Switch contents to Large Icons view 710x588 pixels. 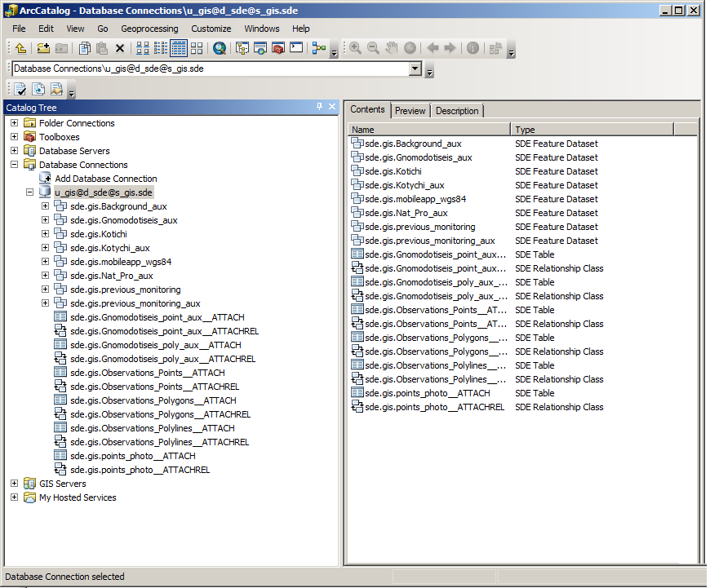pyautogui.click(x=143, y=48)
